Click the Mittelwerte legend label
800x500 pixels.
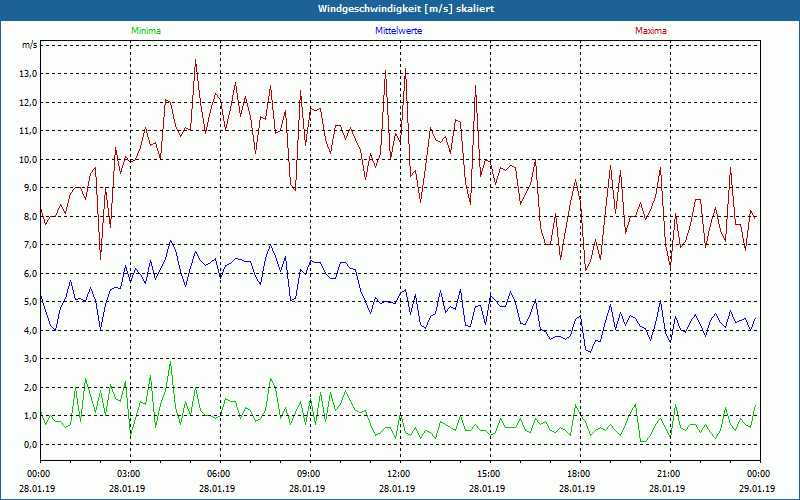coord(398,31)
